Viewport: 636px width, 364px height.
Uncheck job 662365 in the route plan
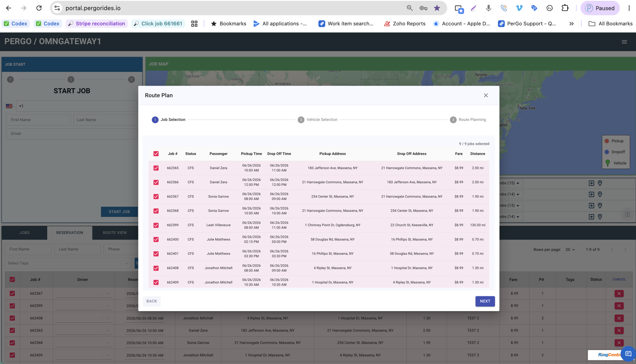point(156,168)
